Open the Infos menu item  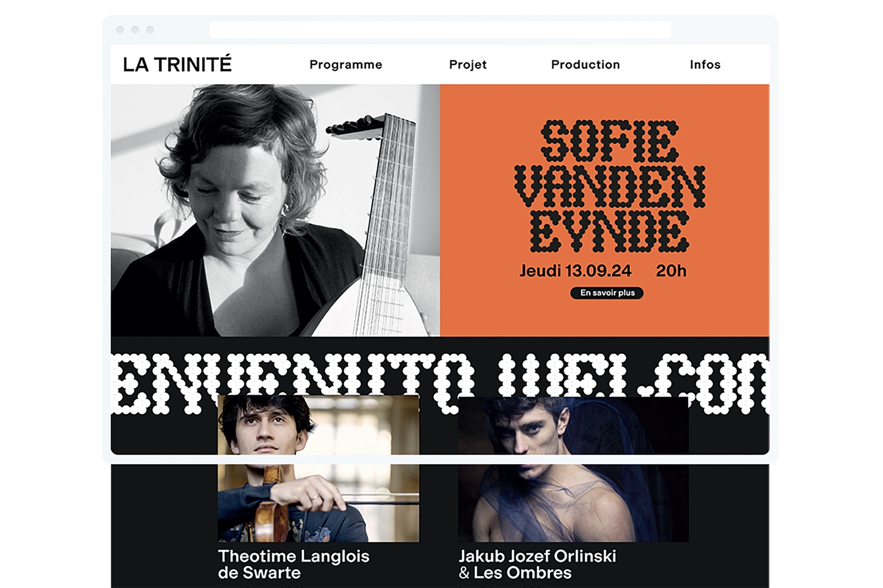click(x=705, y=64)
